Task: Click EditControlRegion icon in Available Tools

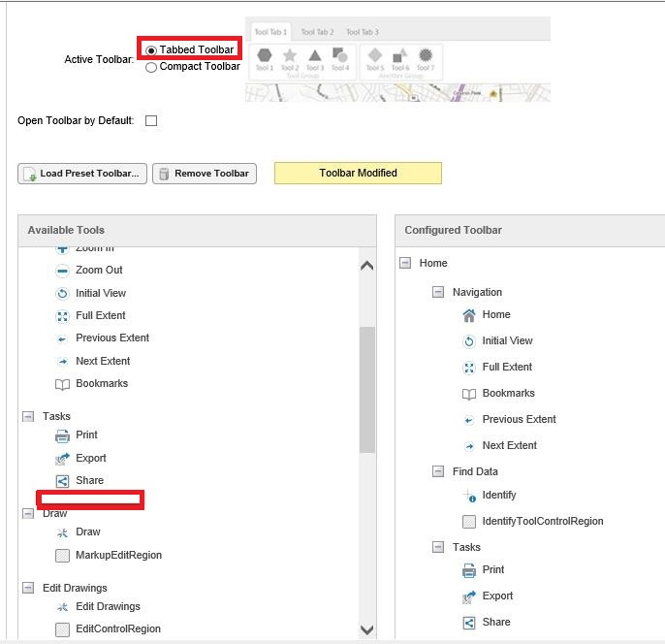Action: (62, 629)
